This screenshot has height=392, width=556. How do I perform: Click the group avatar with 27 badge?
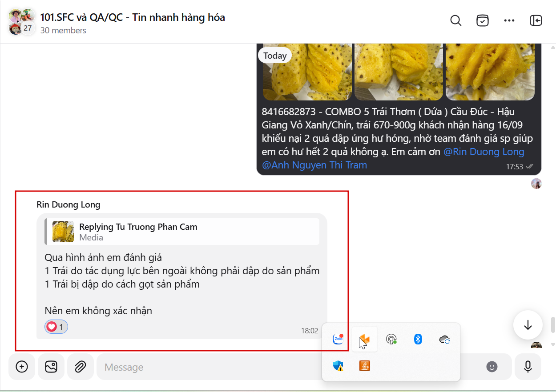[x=22, y=21]
